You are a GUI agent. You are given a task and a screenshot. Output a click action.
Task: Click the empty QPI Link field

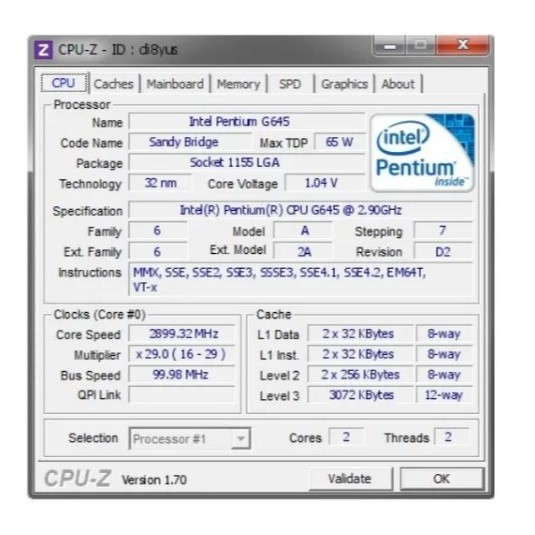pos(182,395)
